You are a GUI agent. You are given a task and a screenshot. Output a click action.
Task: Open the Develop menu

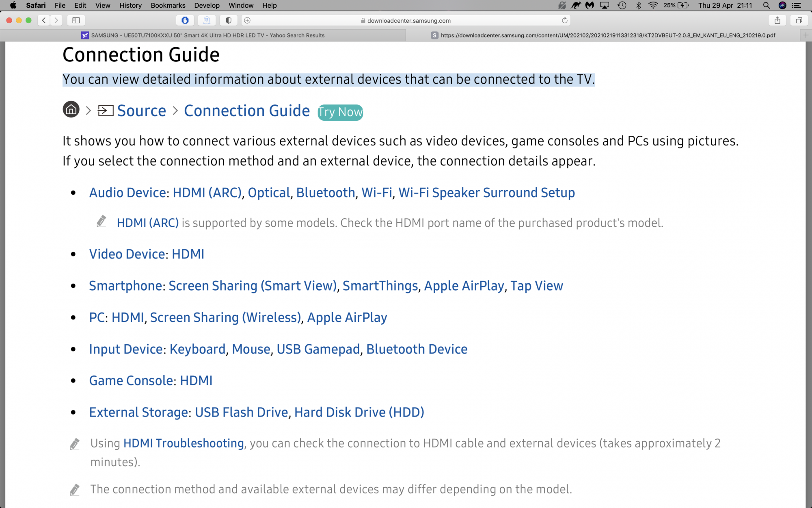click(x=207, y=5)
